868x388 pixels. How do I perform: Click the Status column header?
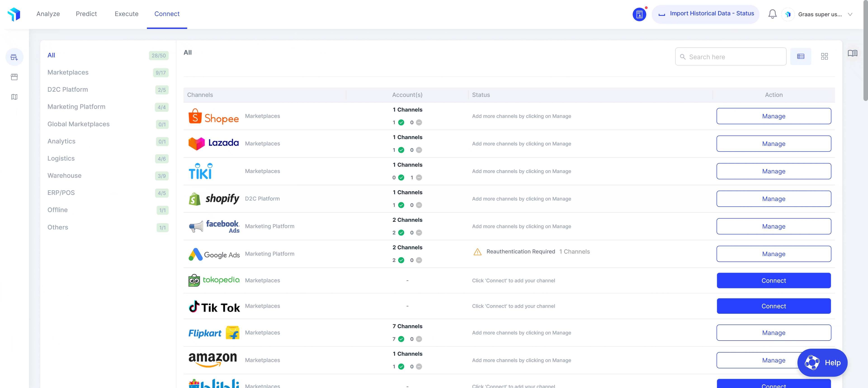481,95
